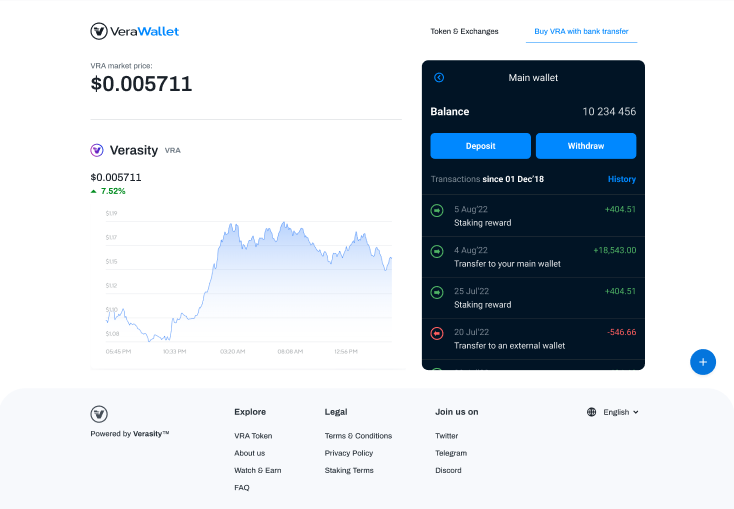This screenshot has width=734, height=509.
Task: Open the Privacy Policy link
Action: (x=349, y=453)
